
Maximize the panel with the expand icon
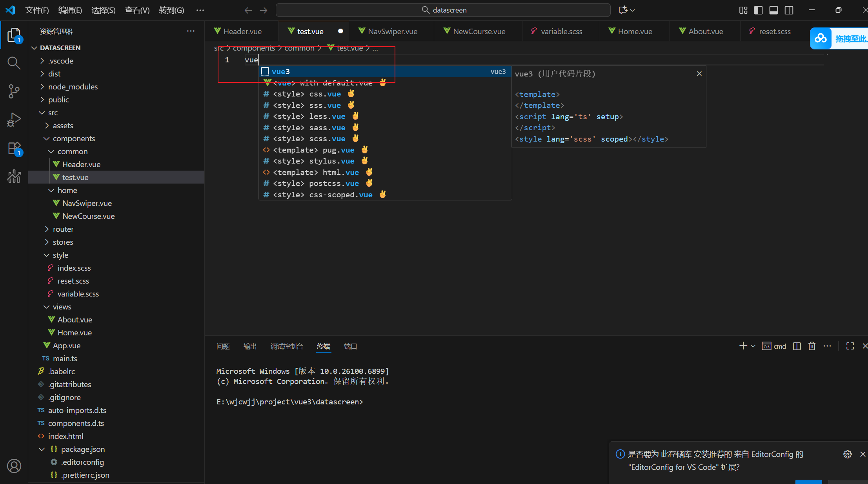(x=850, y=346)
